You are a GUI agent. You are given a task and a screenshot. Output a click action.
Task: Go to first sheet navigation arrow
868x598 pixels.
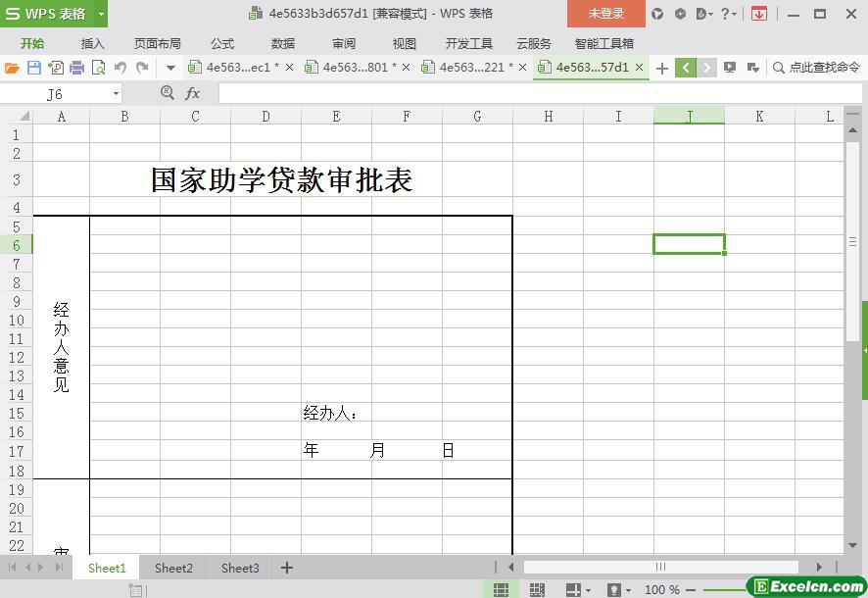coord(12,567)
